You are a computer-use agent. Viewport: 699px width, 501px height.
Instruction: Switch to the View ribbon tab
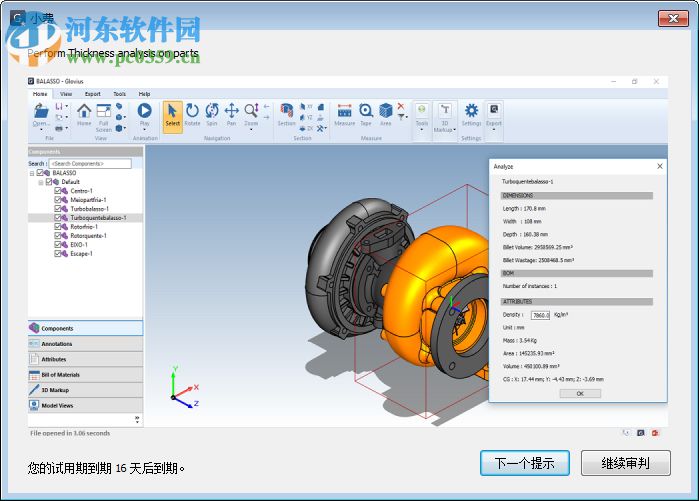66,94
